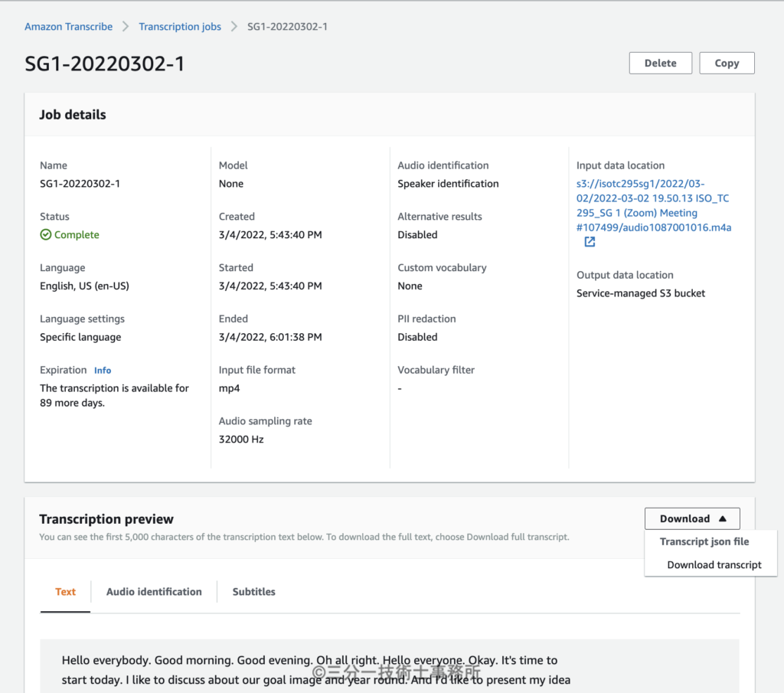The height and width of the screenshot is (693, 784).
Task: Click the 'Transcription preview' heading
Action: point(106,519)
